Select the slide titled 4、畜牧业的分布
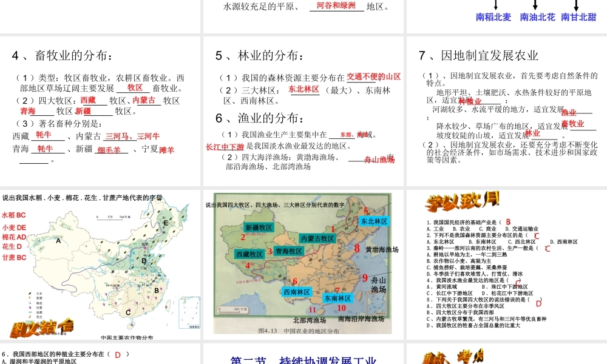The image size is (607, 364). click(100, 111)
